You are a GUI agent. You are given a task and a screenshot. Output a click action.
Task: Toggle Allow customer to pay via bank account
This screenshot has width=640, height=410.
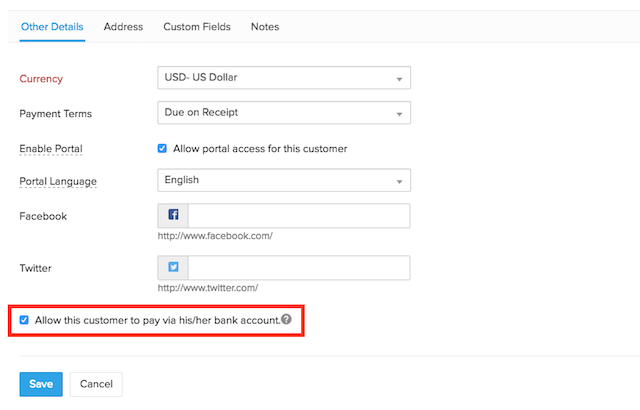24,320
